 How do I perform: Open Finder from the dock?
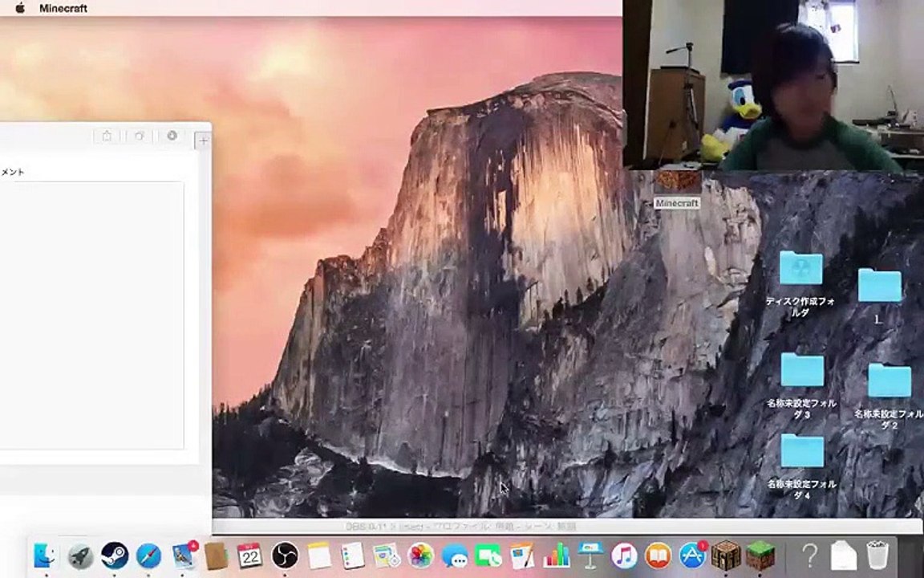click(x=45, y=555)
